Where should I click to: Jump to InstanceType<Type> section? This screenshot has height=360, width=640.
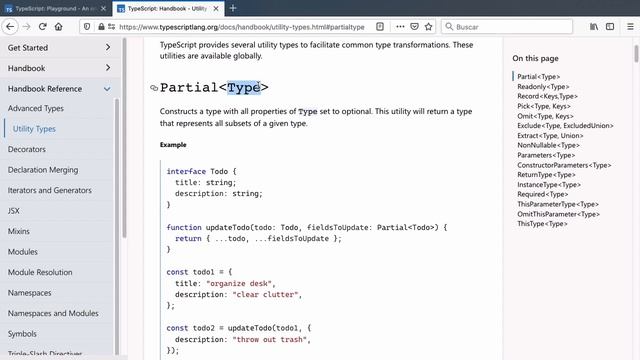click(x=549, y=184)
